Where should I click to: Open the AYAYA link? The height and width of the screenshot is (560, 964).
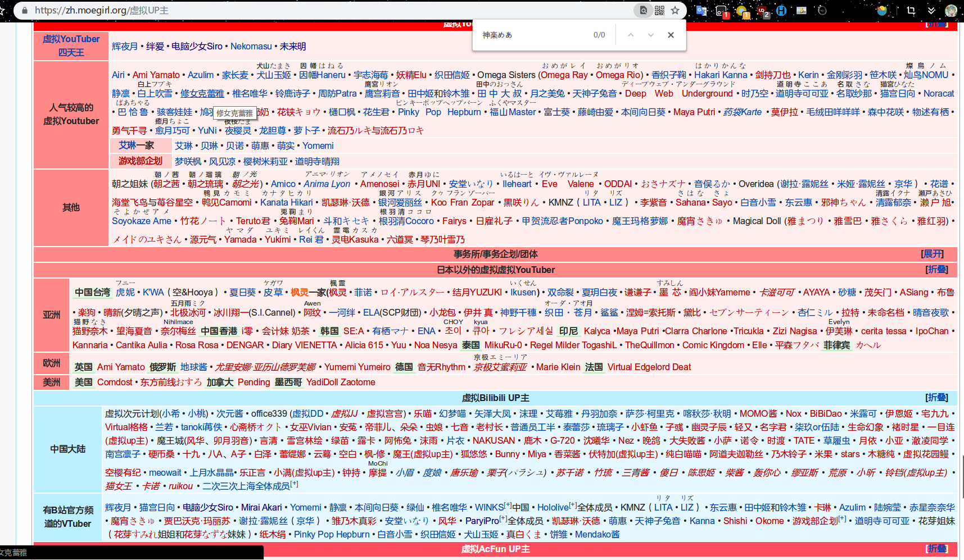pyautogui.click(x=816, y=292)
